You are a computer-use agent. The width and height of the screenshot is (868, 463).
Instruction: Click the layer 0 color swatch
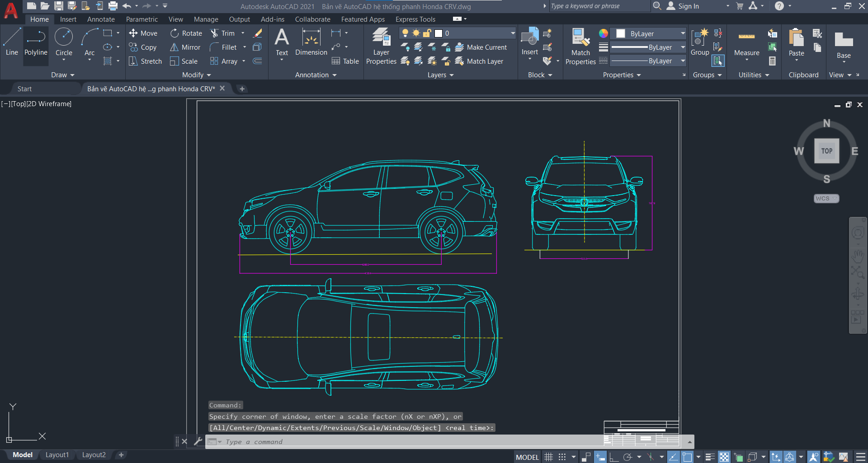(x=438, y=33)
